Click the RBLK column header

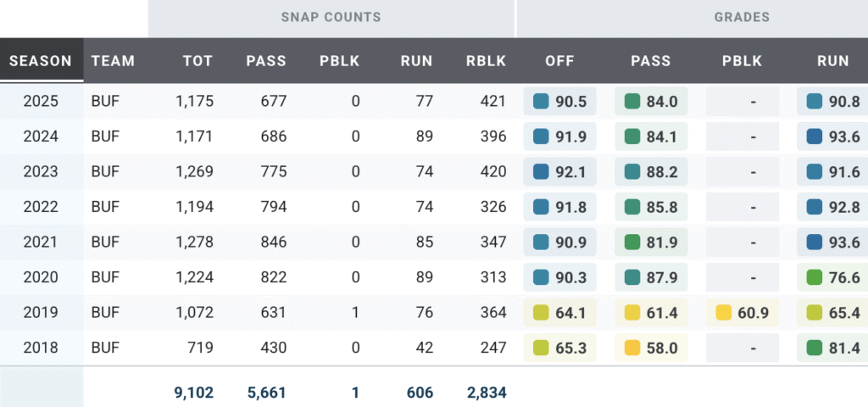point(486,61)
